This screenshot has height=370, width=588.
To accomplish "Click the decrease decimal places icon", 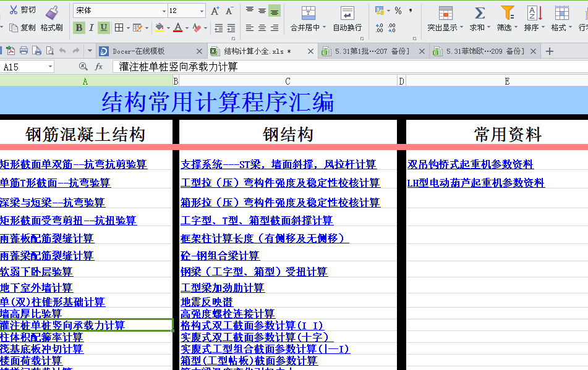I will coord(392,28).
